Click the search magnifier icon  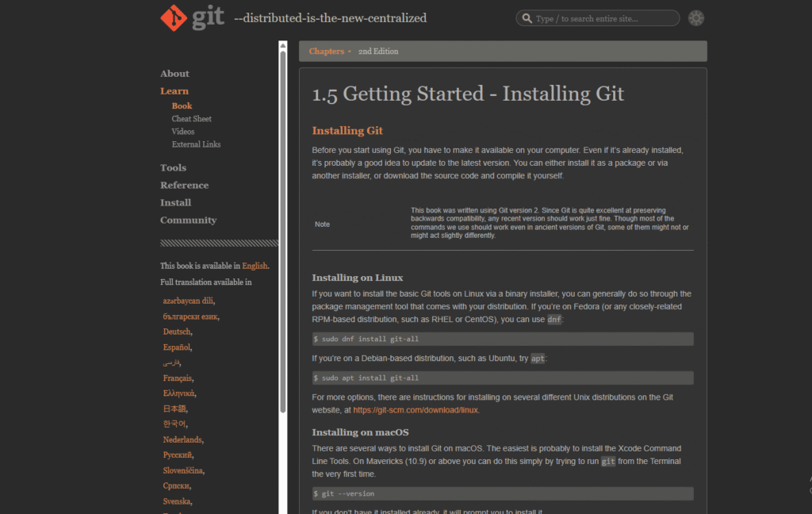pyautogui.click(x=527, y=18)
